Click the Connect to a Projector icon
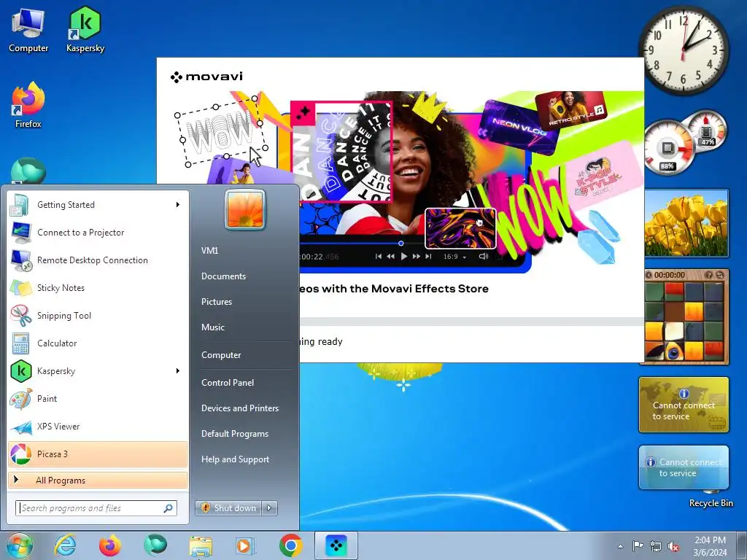Image resolution: width=747 pixels, height=560 pixels. coord(20,233)
